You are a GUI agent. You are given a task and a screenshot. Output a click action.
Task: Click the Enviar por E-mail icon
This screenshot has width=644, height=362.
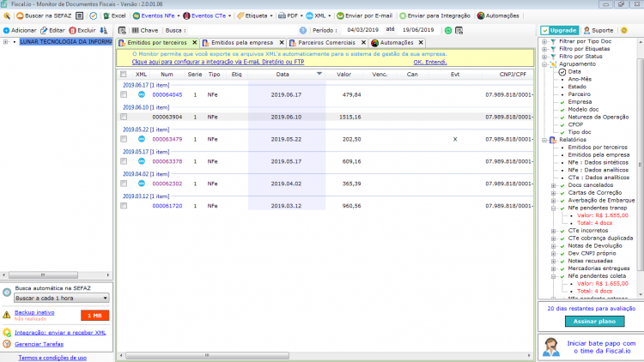pos(340,16)
